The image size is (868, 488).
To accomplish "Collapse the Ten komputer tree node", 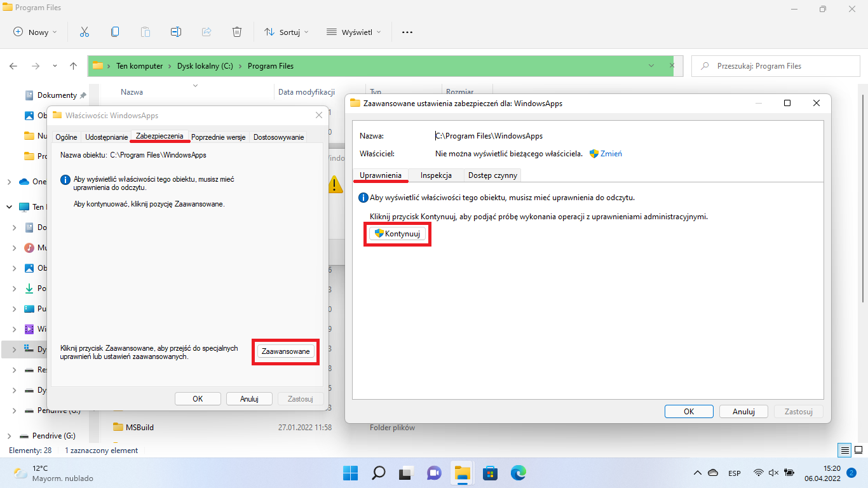I will 10,207.
